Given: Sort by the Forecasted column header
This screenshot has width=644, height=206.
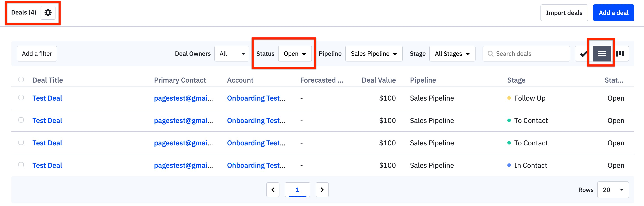Looking at the screenshot, I should (x=322, y=80).
